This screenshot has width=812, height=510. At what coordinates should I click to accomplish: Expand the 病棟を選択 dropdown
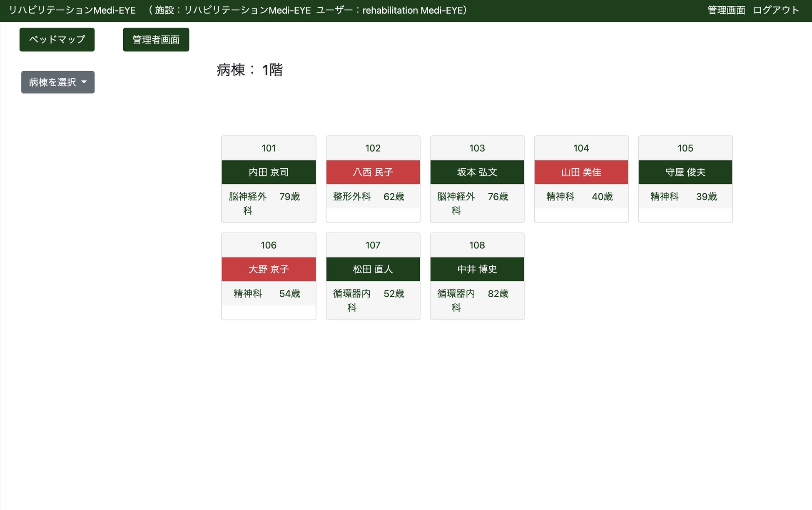tap(58, 82)
